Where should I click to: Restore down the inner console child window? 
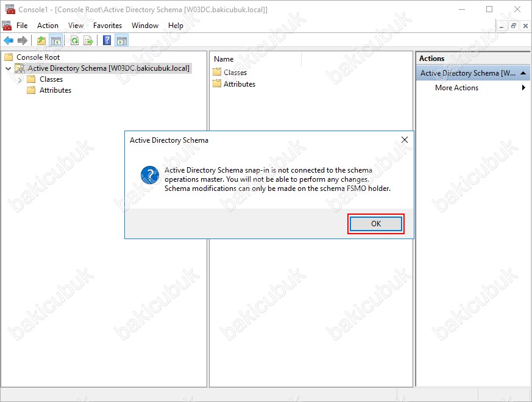click(514, 26)
